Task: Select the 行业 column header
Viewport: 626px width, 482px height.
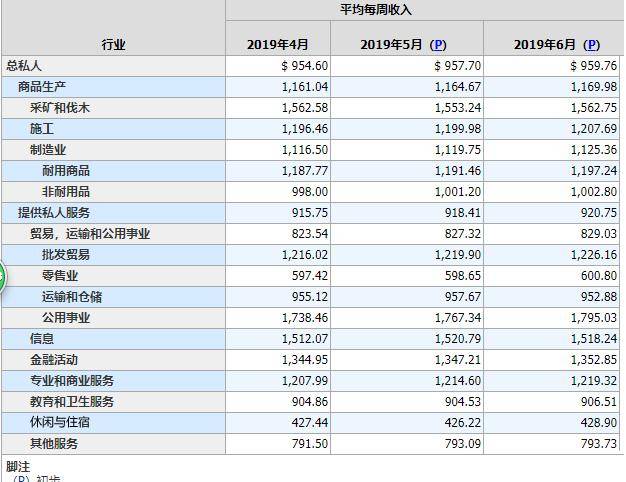Action: click(x=113, y=45)
